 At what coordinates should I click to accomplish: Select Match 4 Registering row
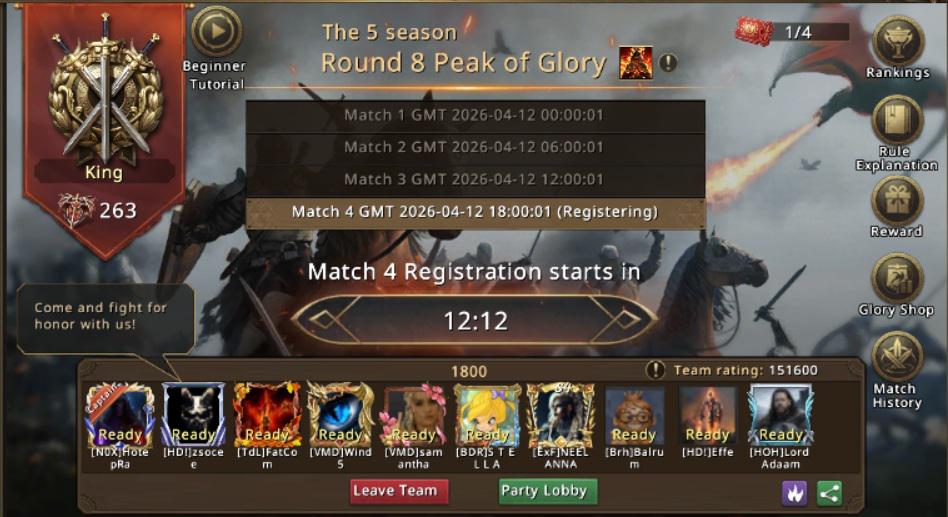(475, 212)
